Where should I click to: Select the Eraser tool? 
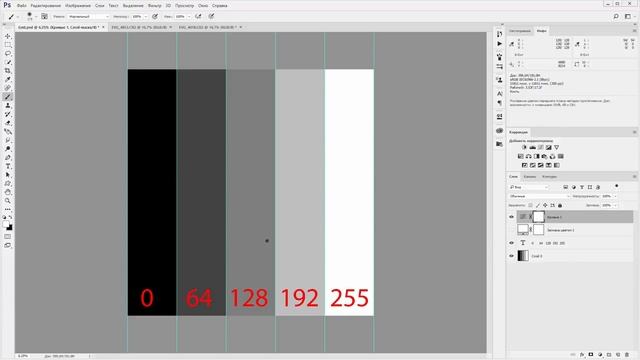[x=8, y=123]
